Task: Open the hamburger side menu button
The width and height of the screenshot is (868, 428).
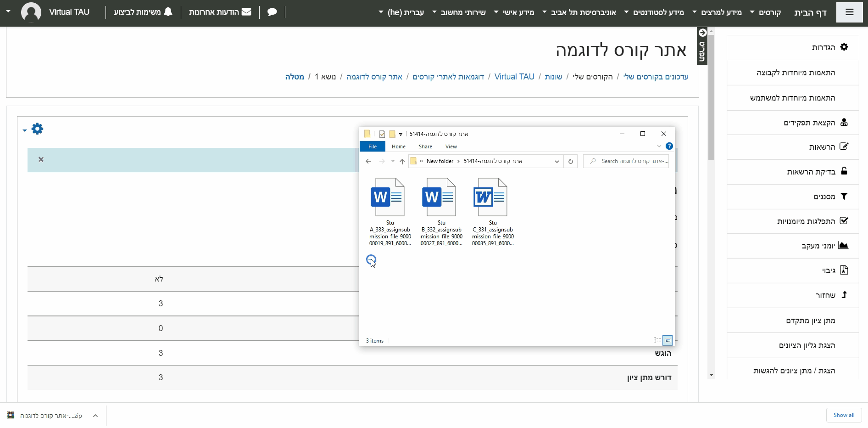Action: pyautogui.click(x=849, y=12)
